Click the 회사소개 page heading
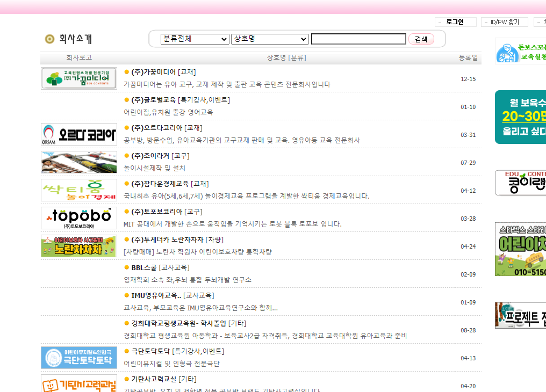 75,39
